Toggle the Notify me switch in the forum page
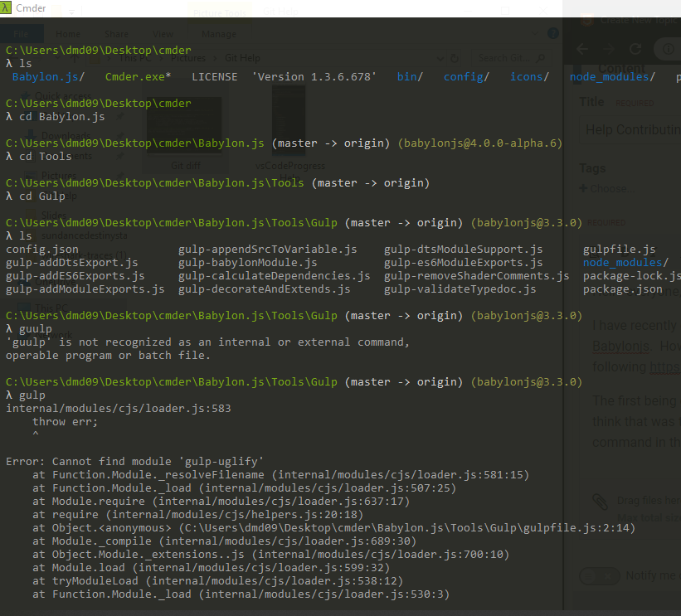 600,575
